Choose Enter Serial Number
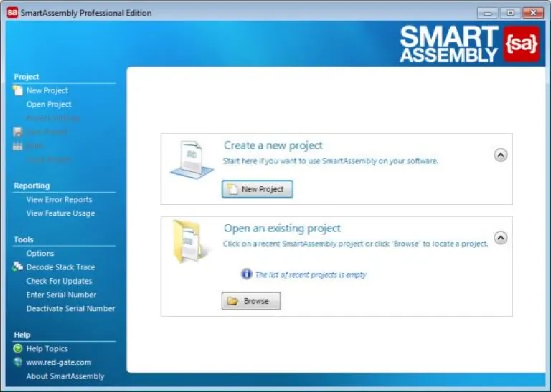 pos(61,295)
